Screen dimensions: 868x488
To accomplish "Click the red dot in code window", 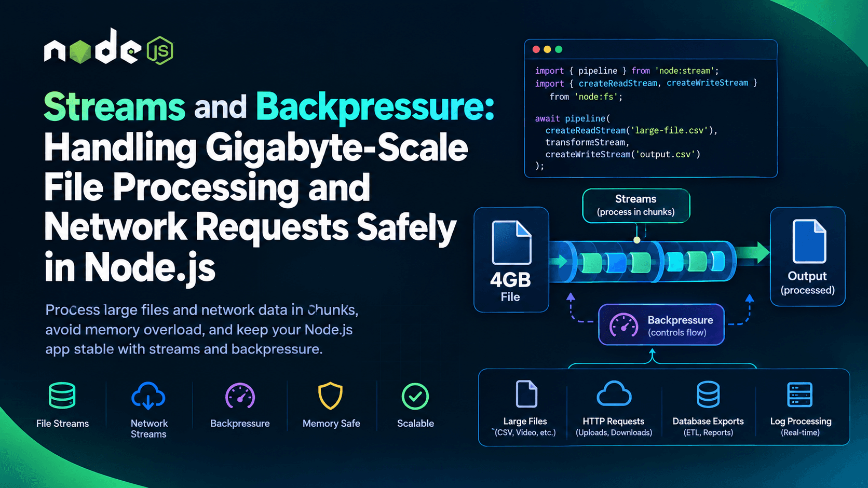I will point(536,49).
